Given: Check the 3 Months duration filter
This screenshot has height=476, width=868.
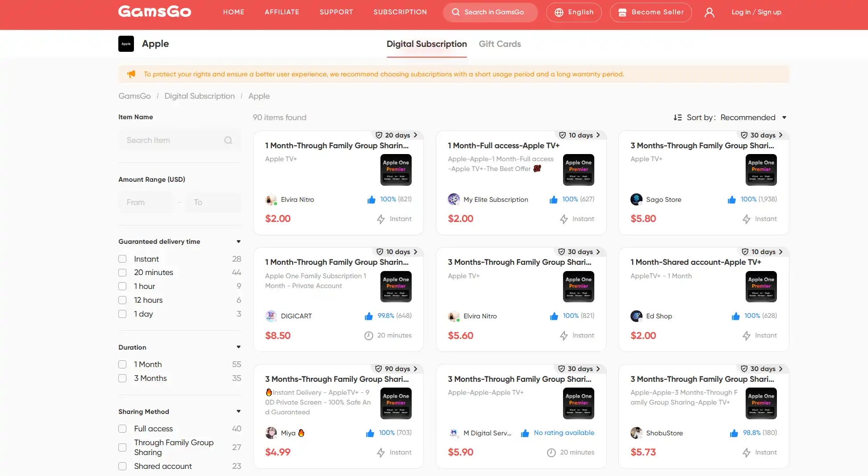Looking at the screenshot, I should click(x=122, y=378).
